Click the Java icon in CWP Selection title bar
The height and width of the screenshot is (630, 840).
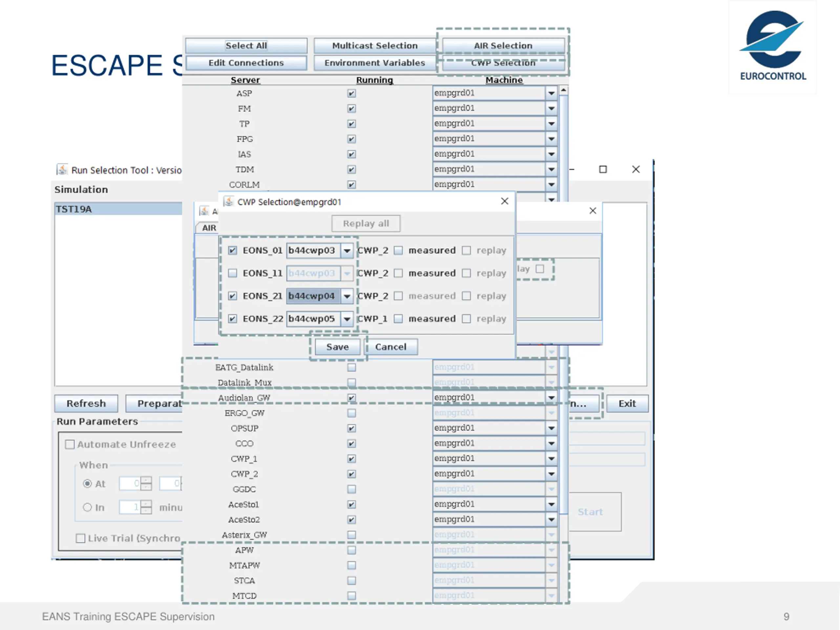click(229, 202)
